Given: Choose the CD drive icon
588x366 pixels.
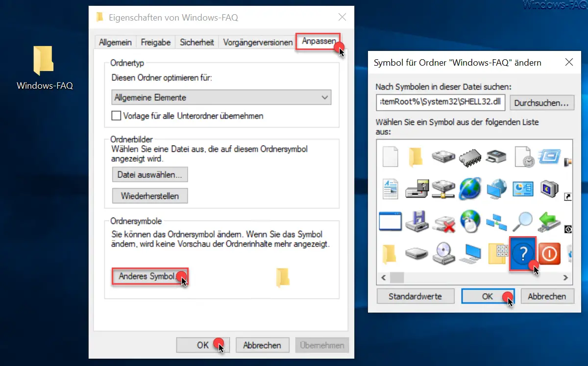Looking at the screenshot, I should point(443,254).
